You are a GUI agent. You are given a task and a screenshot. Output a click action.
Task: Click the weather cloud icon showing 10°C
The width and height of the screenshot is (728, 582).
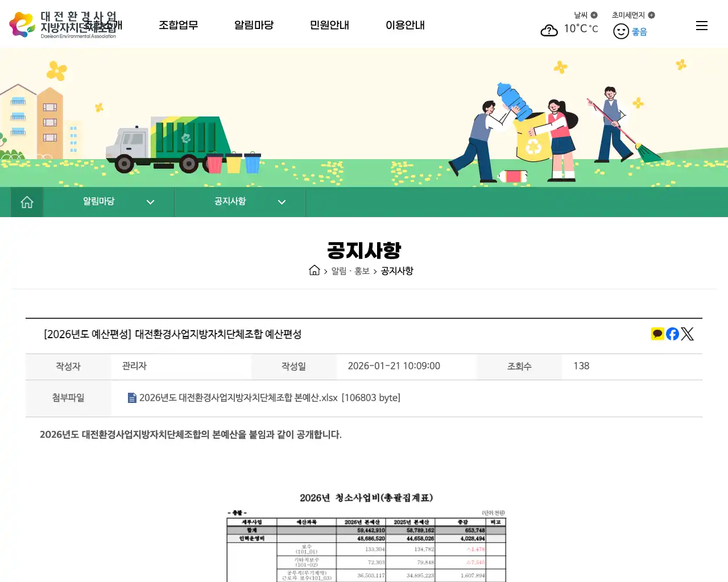pyautogui.click(x=549, y=30)
